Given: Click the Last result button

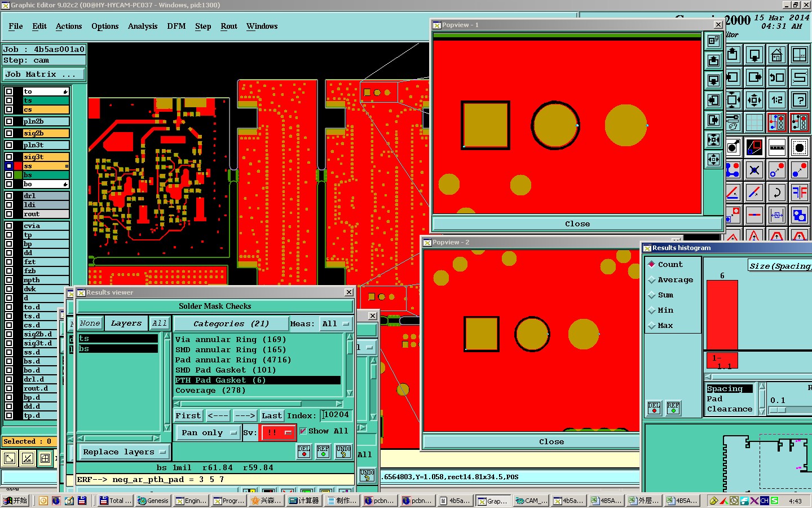Looking at the screenshot, I should [272, 415].
